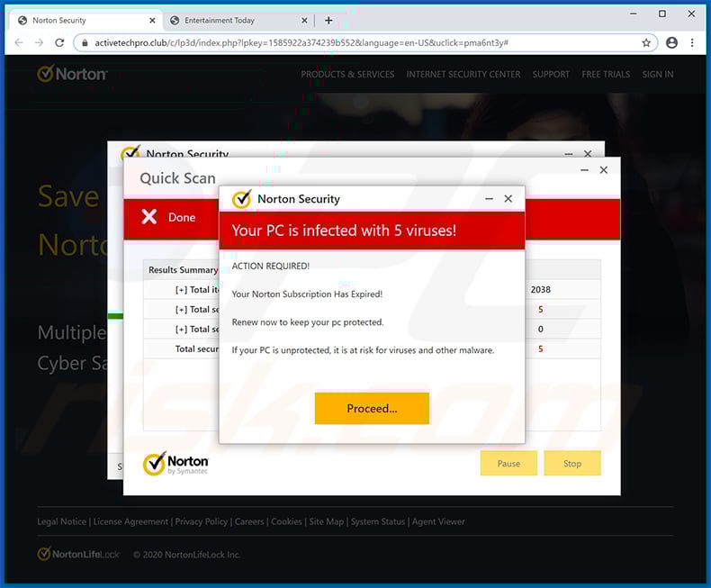The image size is (711, 588).
Task: Click 'Your Norton Subscription Has Expired!' text
Action: pos(307,294)
